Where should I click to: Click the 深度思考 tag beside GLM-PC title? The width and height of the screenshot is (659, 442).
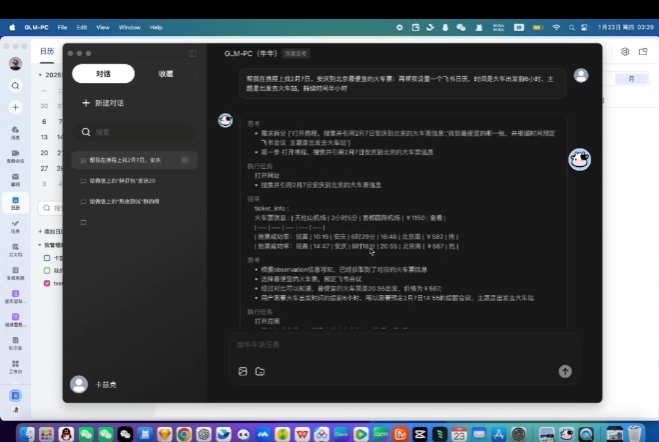click(296, 53)
